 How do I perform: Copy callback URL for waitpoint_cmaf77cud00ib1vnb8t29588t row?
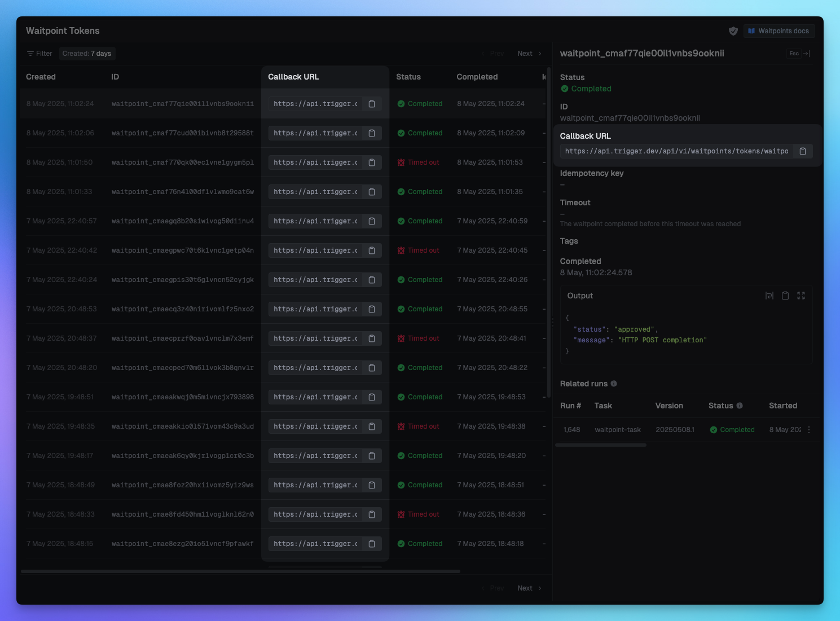coord(372,133)
